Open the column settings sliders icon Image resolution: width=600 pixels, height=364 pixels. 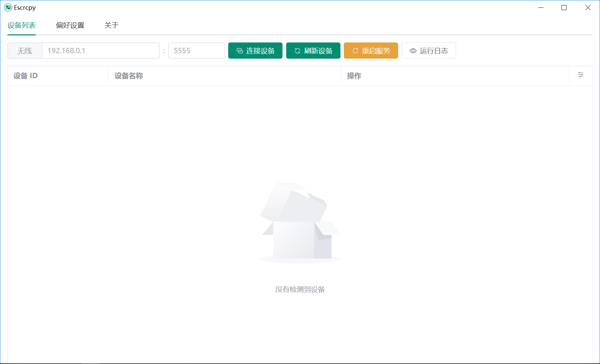[x=580, y=75]
